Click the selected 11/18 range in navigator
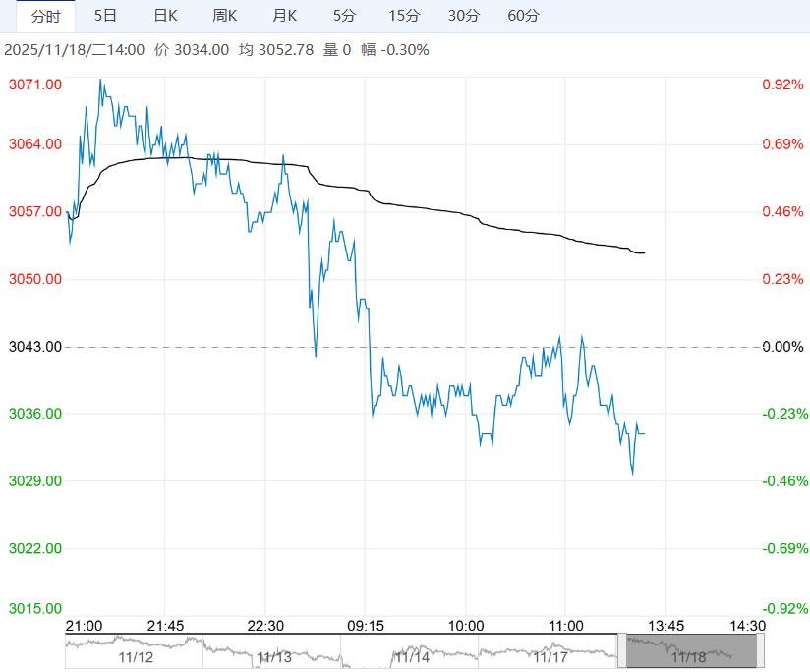Image resolution: width=810 pixels, height=672 pixels. (x=692, y=651)
